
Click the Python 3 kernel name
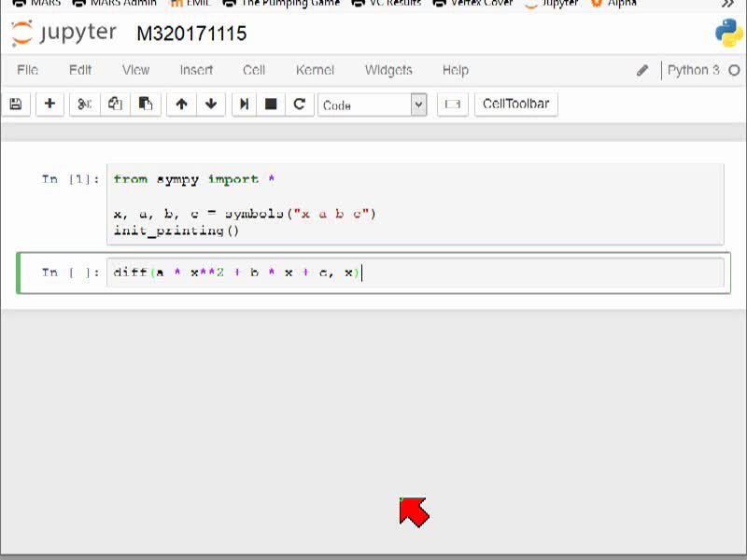click(x=693, y=70)
